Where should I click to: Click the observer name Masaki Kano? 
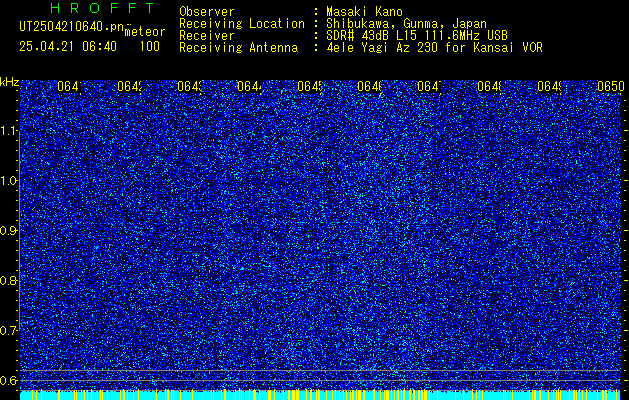click(x=364, y=12)
